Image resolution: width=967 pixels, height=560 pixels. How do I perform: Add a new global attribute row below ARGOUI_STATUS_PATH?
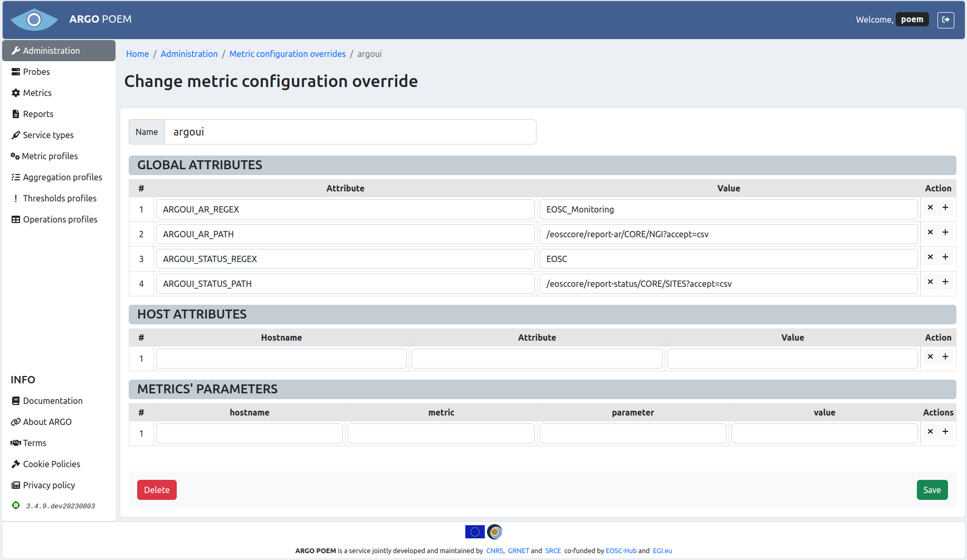(945, 282)
